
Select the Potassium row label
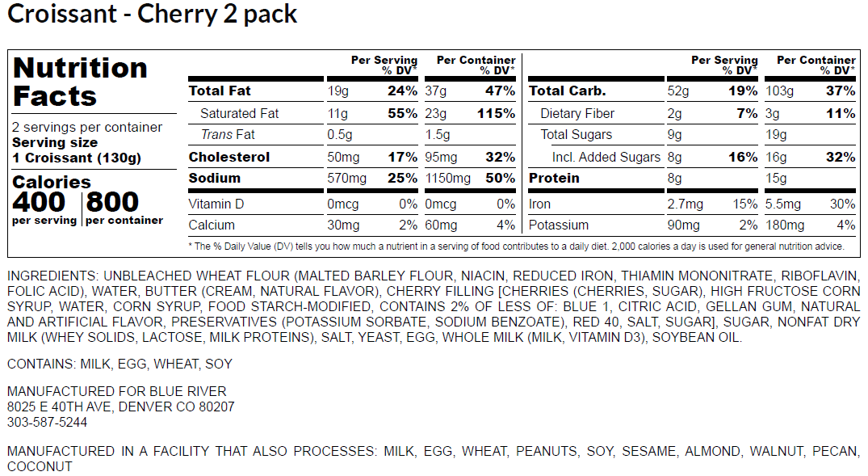[x=559, y=225]
